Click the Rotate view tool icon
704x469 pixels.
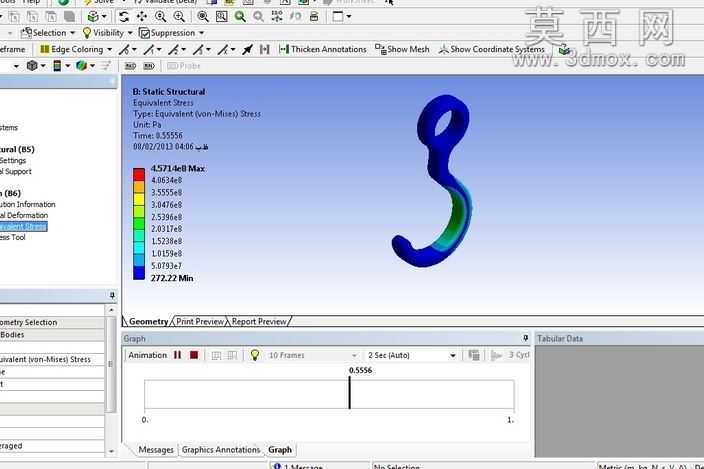(x=124, y=17)
